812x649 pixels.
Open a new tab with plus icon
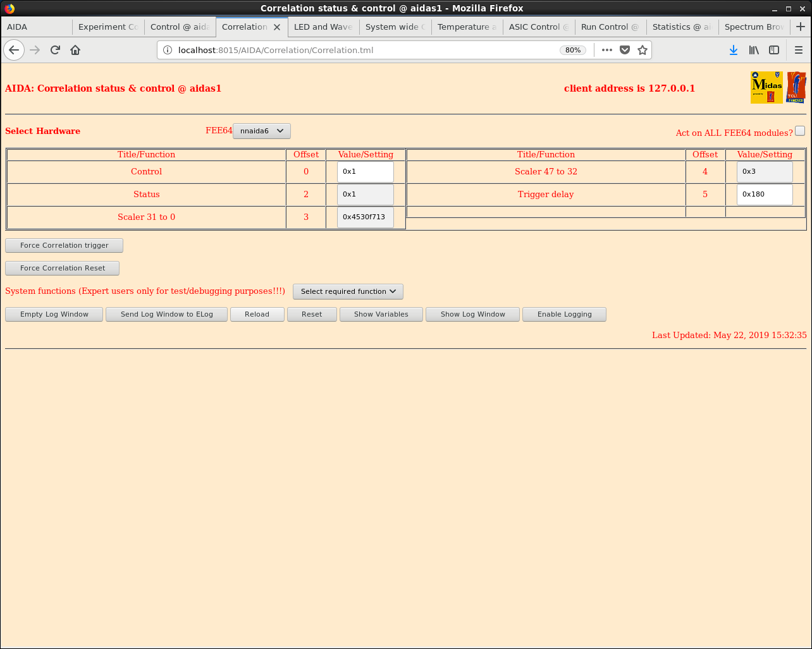click(x=801, y=27)
